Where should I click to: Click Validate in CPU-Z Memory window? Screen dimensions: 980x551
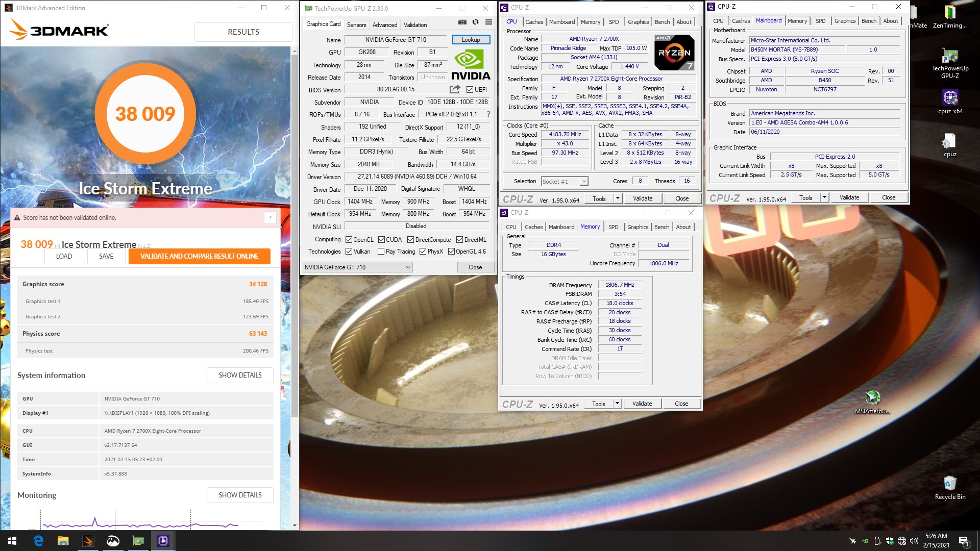coord(642,404)
